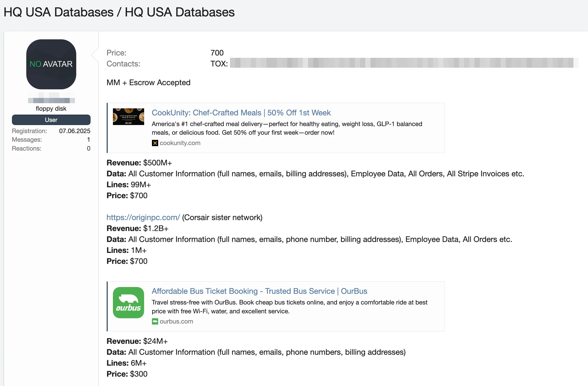This screenshot has height=386, width=588.
Task: Click the 'Registration:' label in sidebar
Action: pyautogui.click(x=29, y=131)
